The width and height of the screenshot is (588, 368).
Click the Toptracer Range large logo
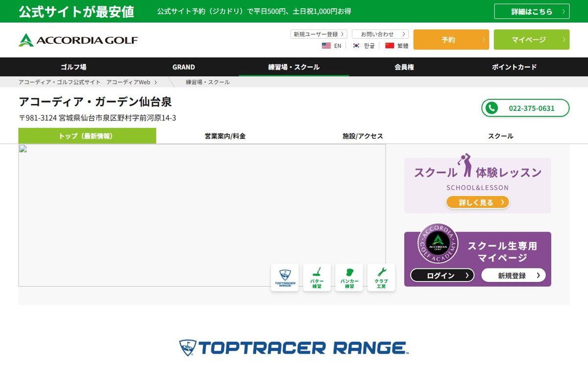point(294,348)
